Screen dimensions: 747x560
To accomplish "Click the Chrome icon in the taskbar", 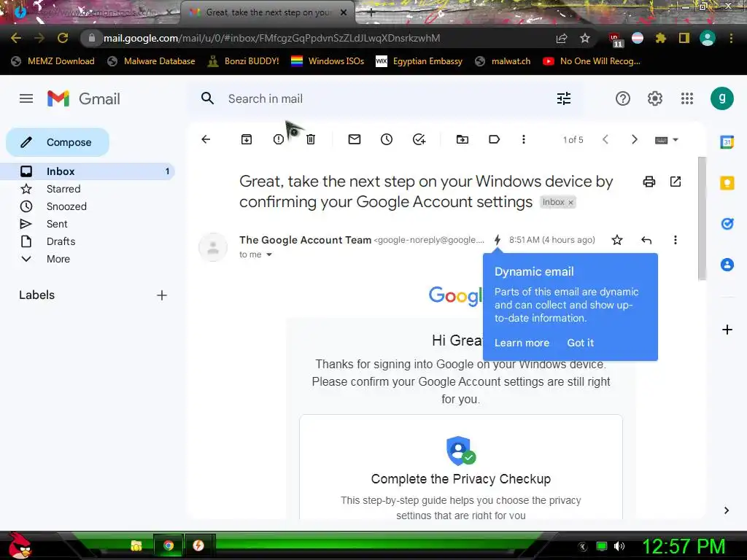I will coord(169,545).
